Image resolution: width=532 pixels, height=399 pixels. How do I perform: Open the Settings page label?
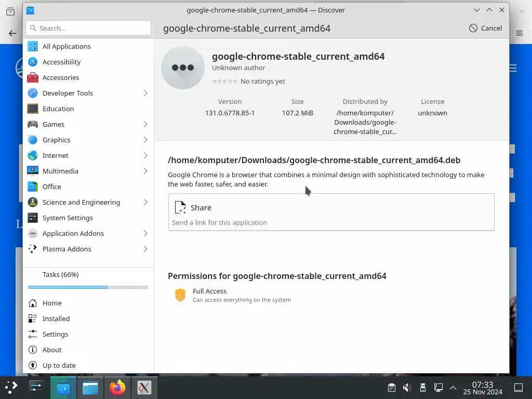coord(55,334)
